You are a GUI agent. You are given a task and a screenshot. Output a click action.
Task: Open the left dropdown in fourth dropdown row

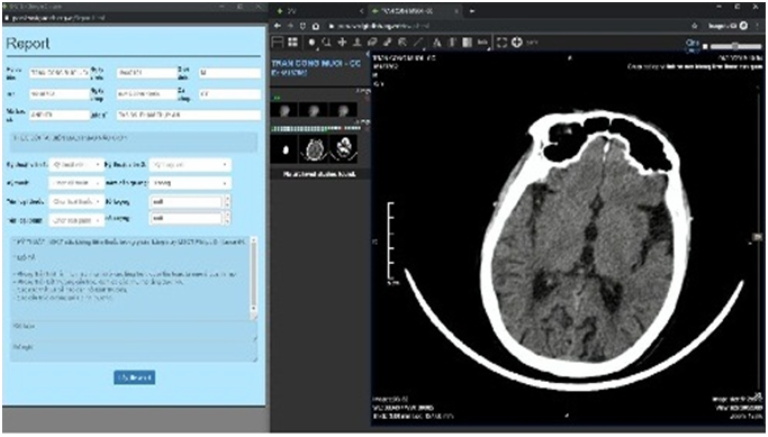pos(77,220)
